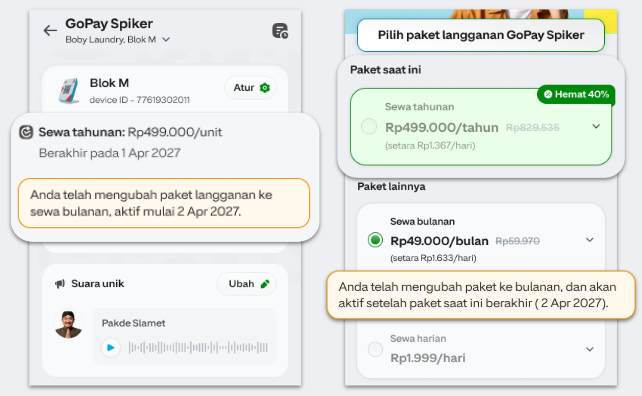This screenshot has width=642, height=396.
Task: Select the Sewa harian radio button
Action: point(375,349)
